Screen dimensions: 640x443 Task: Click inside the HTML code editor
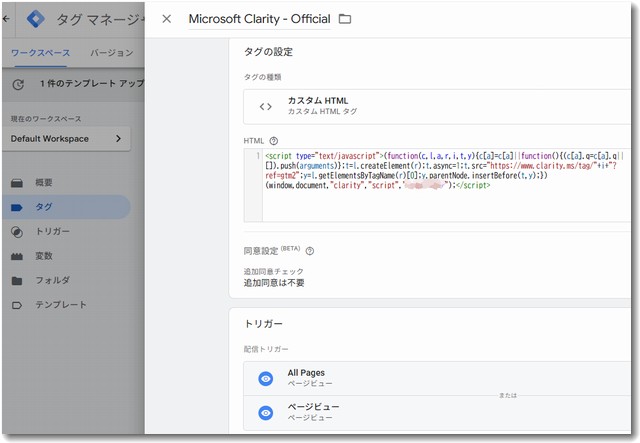446,185
